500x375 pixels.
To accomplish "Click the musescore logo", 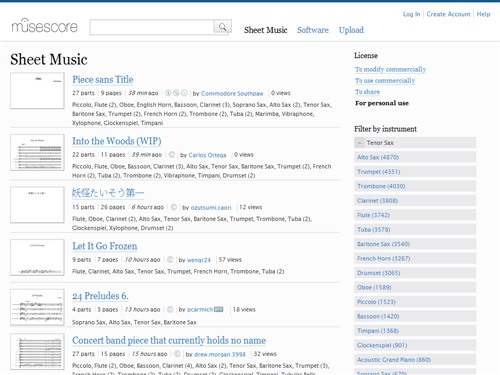I will click(x=45, y=26).
